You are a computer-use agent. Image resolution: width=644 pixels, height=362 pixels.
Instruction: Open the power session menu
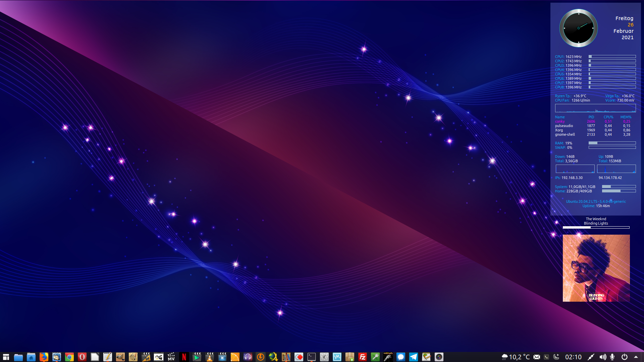[x=625, y=357]
